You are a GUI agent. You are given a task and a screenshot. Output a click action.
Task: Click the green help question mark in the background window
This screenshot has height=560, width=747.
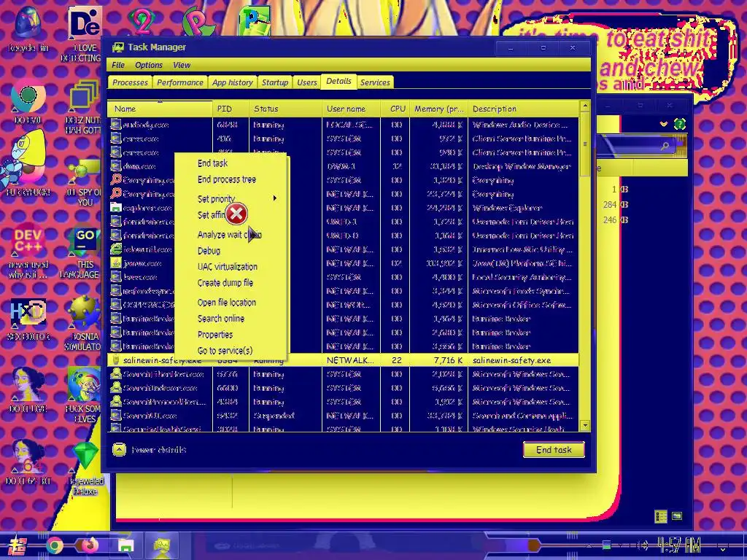[x=680, y=124]
